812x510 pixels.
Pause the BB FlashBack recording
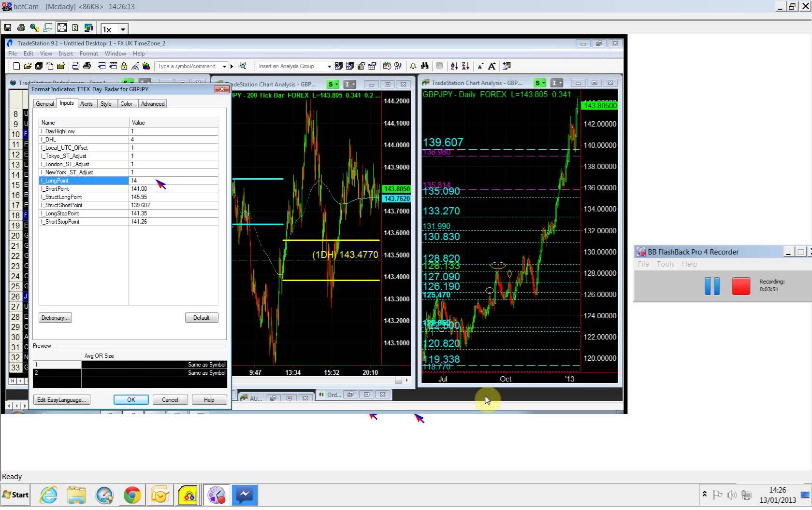(712, 286)
